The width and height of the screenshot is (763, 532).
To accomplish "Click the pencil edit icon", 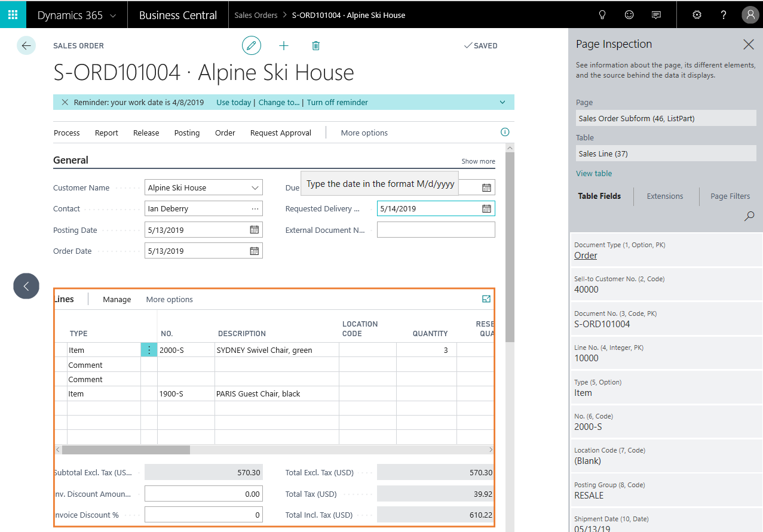I will point(252,46).
